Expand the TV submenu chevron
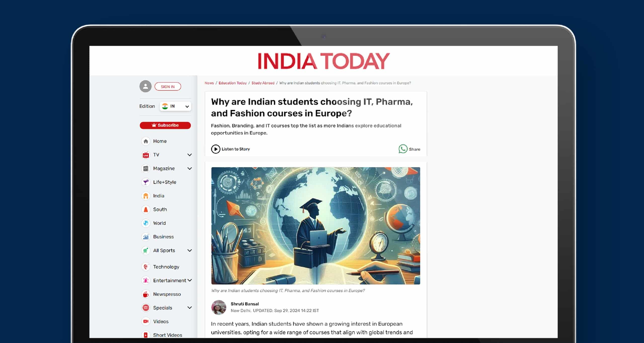Viewport: 644px width, 343px height. [x=190, y=155]
